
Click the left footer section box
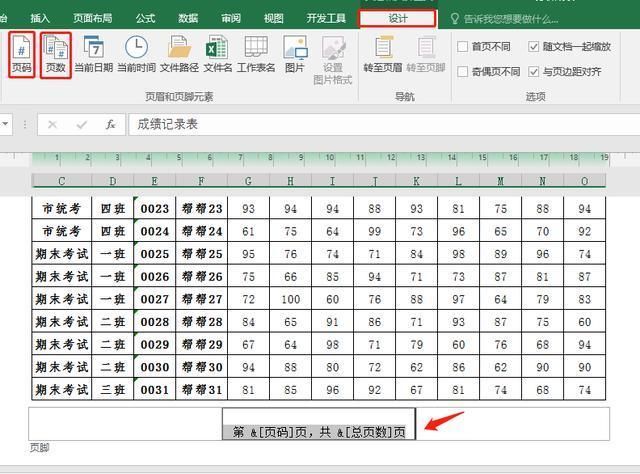(x=125, y=424)
